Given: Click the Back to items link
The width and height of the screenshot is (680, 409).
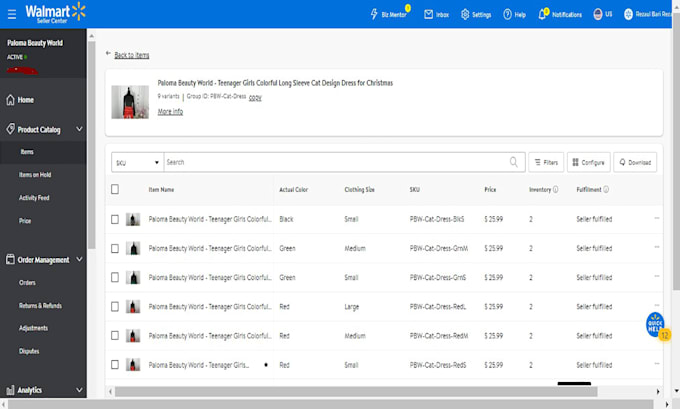Looking at the screenshot, I should 131,55.
